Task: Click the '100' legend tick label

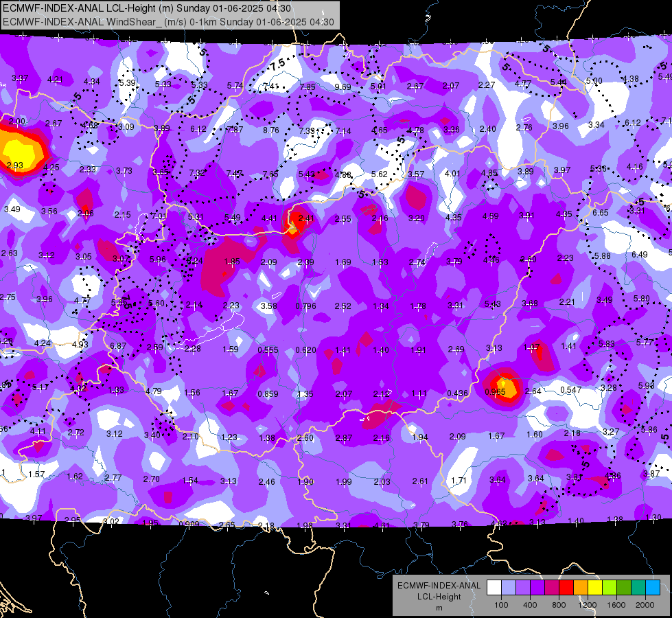Action: (501, 605)
